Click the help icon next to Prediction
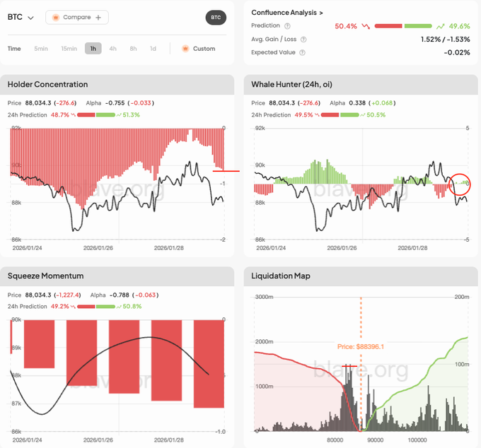Viewport: 481px width, 448px height. click(x=287, y=26)
